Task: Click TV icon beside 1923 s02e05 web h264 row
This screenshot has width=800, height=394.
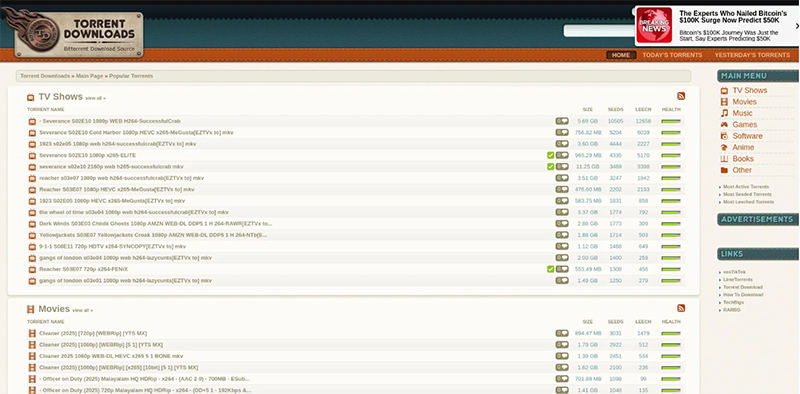Action: [32, 144]
